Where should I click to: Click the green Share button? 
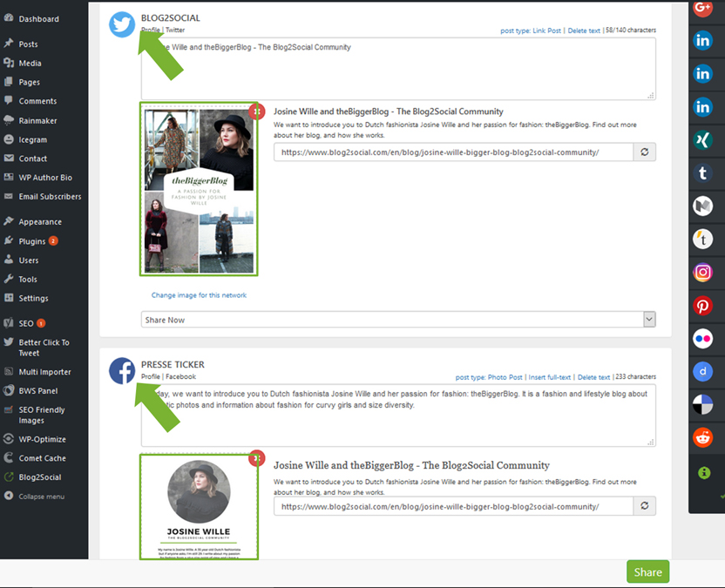[647, 571]
